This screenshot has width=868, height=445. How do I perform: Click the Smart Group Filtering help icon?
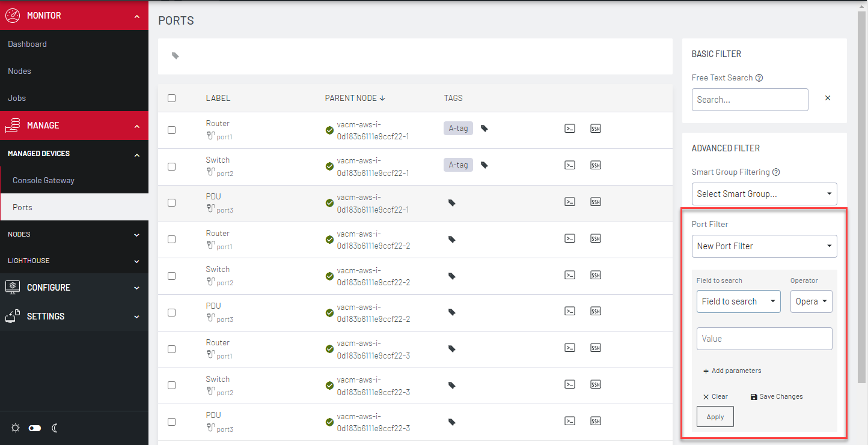tap(776, 172)
